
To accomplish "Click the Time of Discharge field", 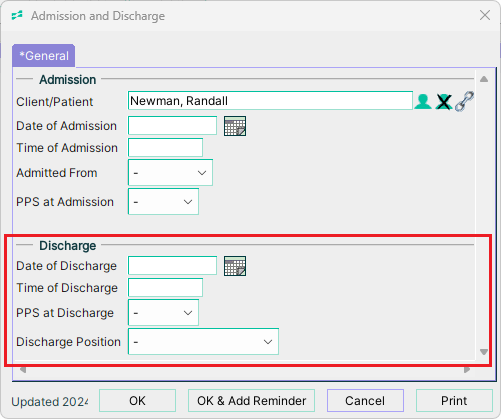I will click(166, 288).
